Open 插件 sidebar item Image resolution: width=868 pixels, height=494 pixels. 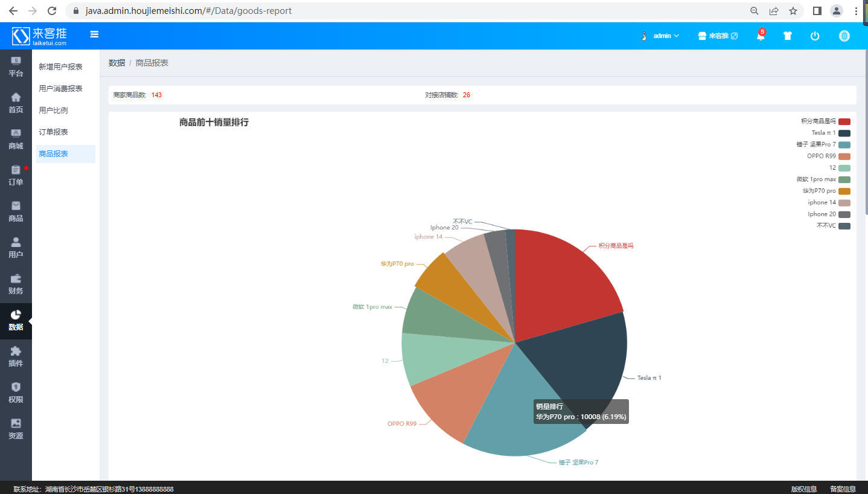(x=16, y=357)
